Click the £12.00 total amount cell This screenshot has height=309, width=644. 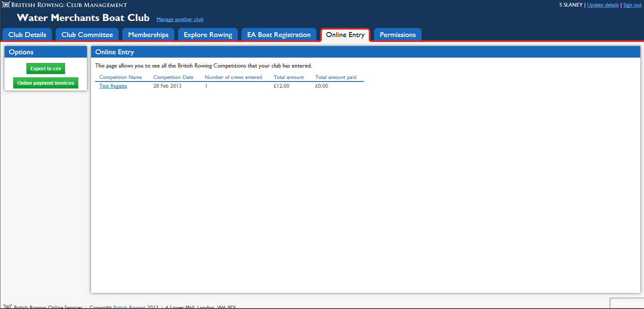click(281, 86)
